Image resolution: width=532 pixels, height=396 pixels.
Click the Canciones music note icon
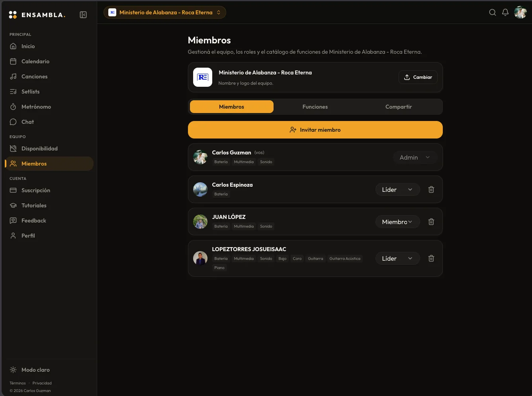click(13, 76)
